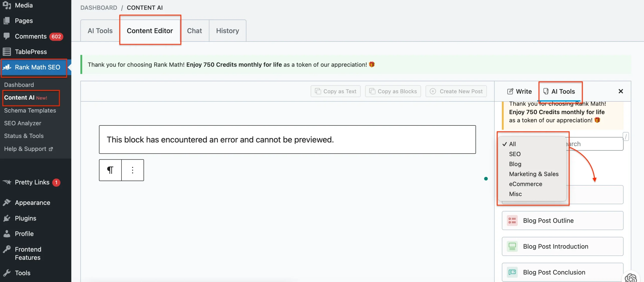Viewport: 644px width, 282px height.
Task: Click the Blog Post Outline list icon
Action: click(512, 220)
